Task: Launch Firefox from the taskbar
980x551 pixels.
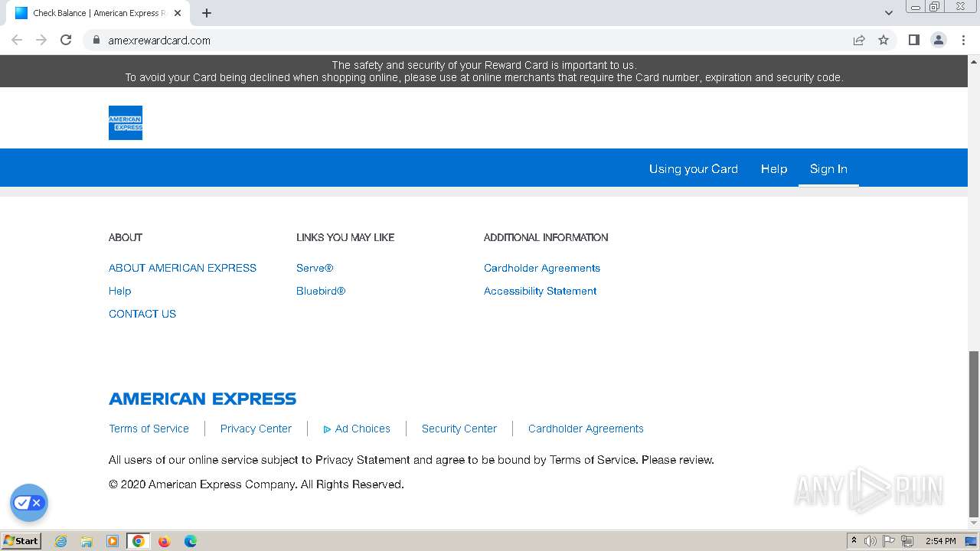Action: [164, 541]
